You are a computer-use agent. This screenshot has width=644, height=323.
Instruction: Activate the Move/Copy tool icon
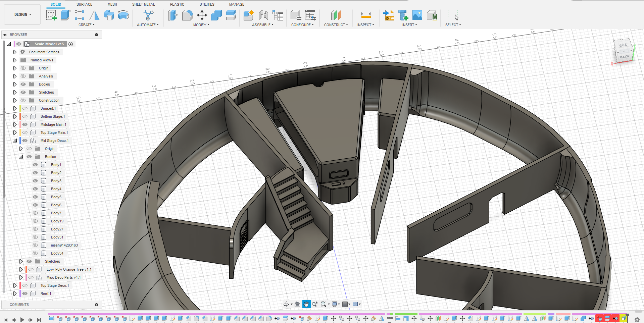coord(202,15)
